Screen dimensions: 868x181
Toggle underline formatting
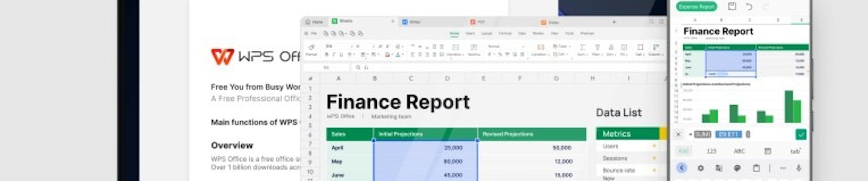click(x=342, y=55)
